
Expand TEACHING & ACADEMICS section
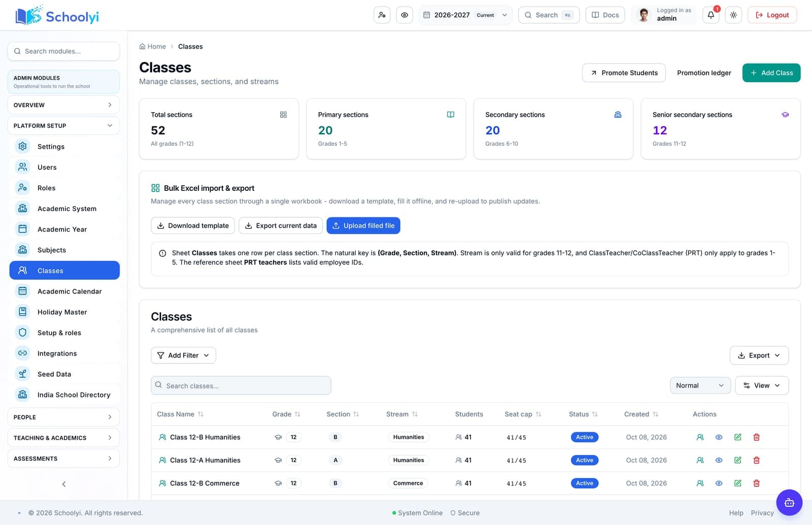[63, 438]
